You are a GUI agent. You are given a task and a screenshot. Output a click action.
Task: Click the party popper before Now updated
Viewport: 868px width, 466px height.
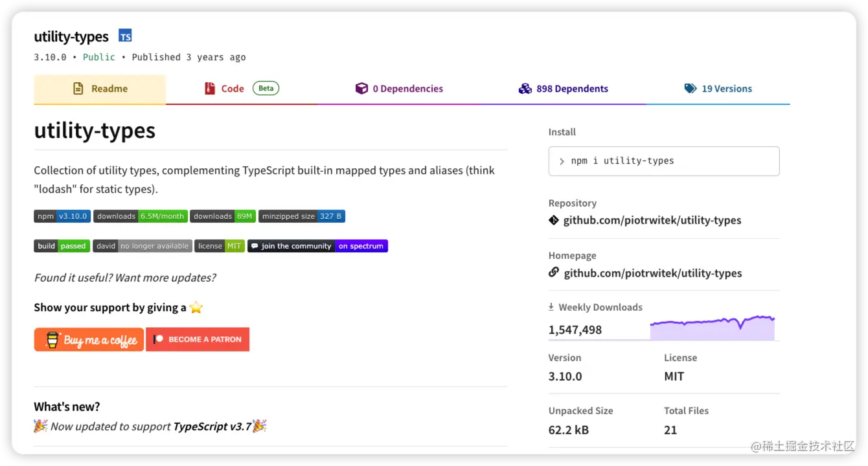(41, 426)
